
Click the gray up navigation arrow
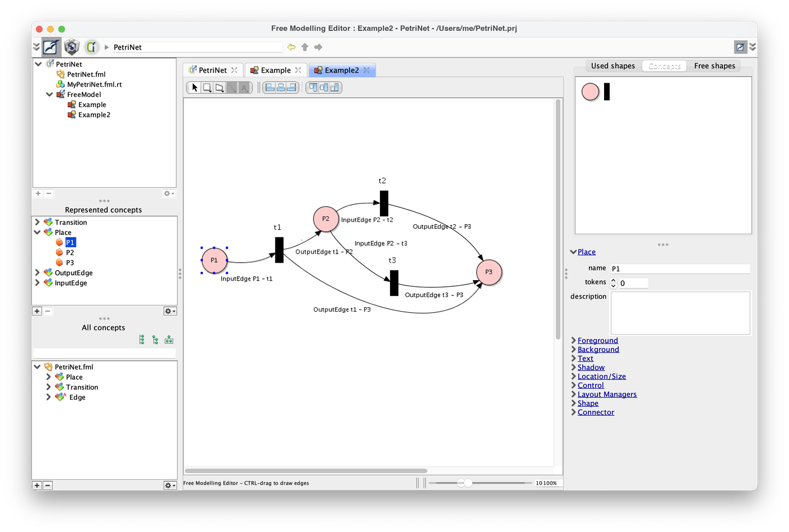(305, 47)
